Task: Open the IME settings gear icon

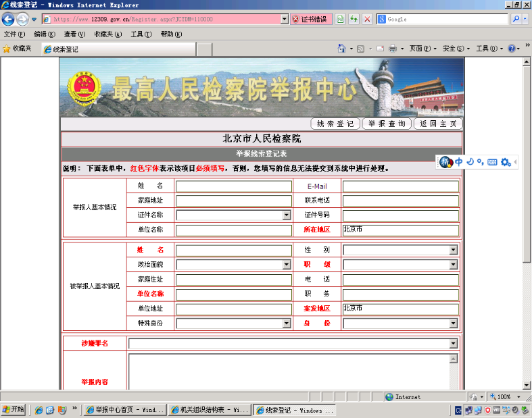Action: pyautogui.click(x=505, y=162)
